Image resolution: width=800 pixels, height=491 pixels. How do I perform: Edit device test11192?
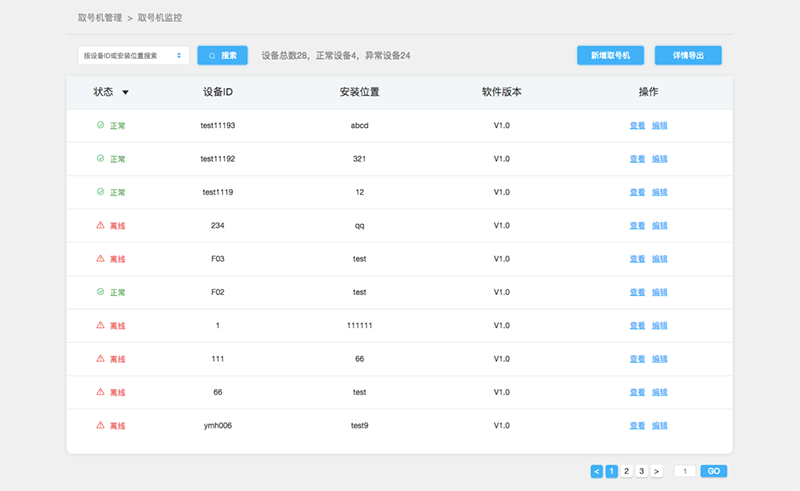(x=660, y=159)
